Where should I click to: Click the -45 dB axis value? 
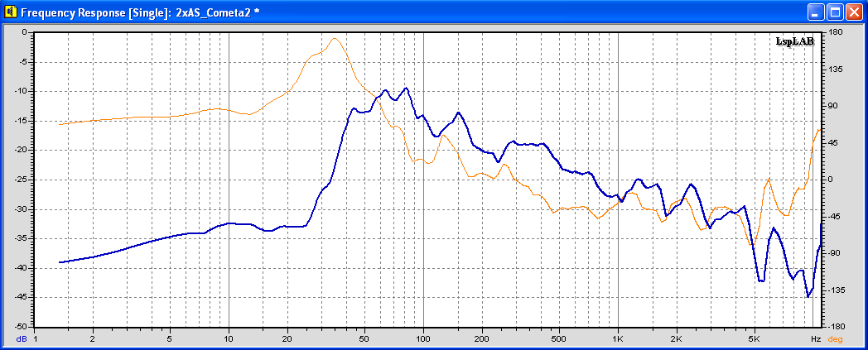(x=19, y=298)
